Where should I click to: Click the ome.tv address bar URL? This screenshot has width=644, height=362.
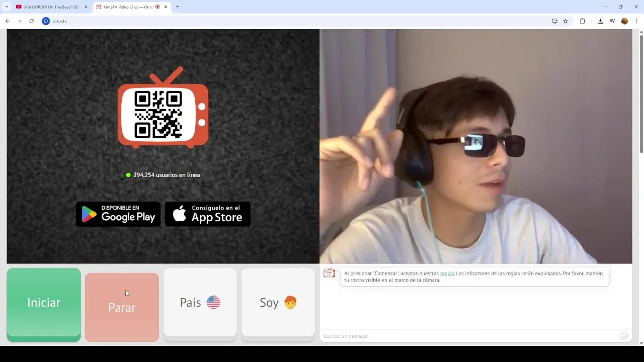tap(59, 21)
